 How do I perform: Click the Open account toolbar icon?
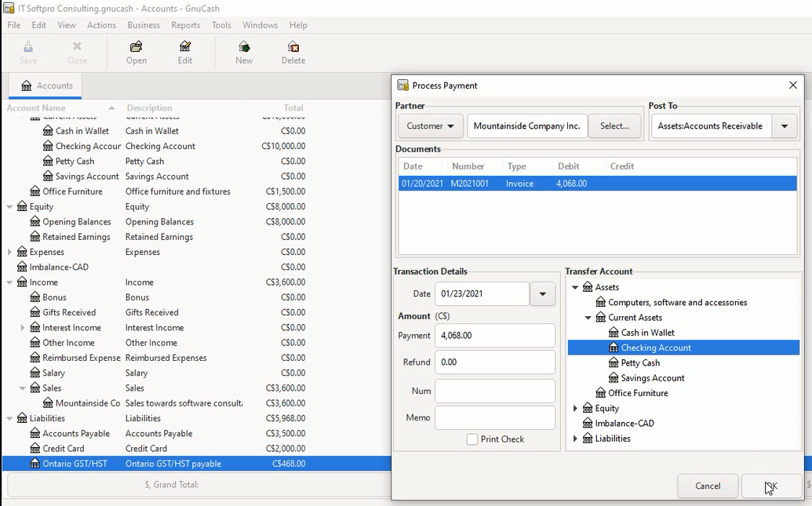tap(137, 47)
